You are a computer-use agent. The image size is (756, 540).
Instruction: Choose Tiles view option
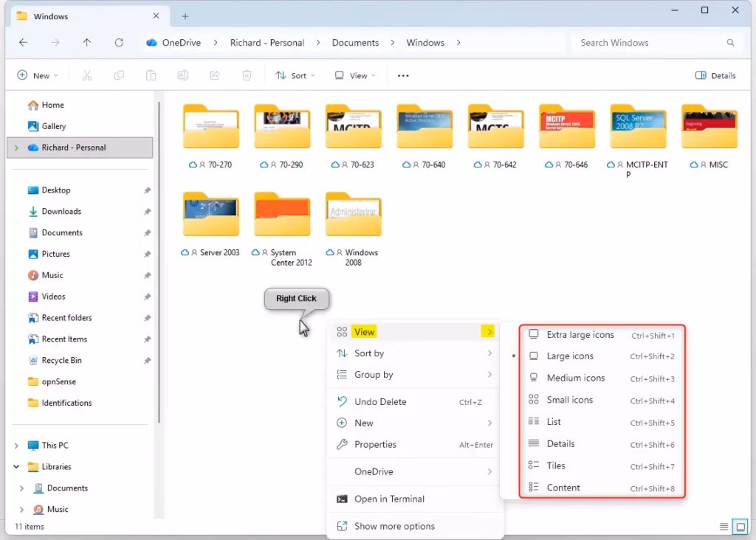point(602,465)
